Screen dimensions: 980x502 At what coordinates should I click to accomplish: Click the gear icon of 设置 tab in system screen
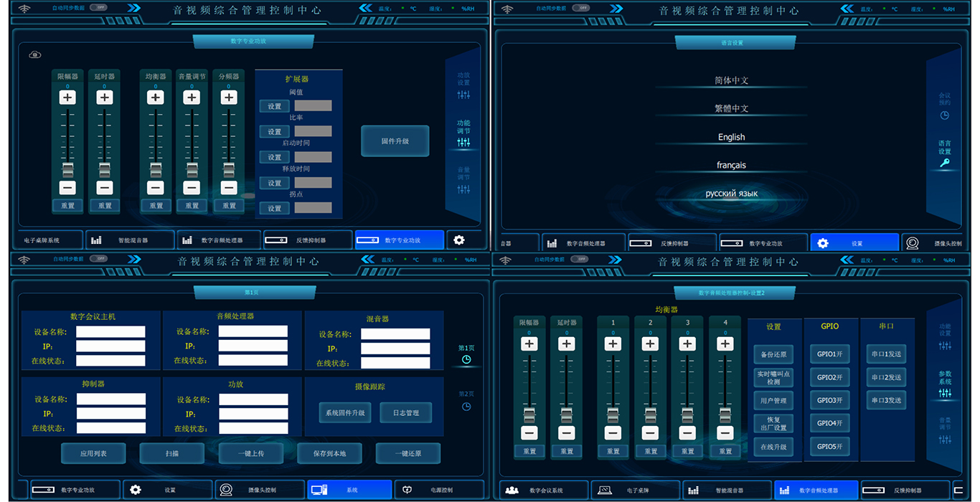click(x=136, y=490)
